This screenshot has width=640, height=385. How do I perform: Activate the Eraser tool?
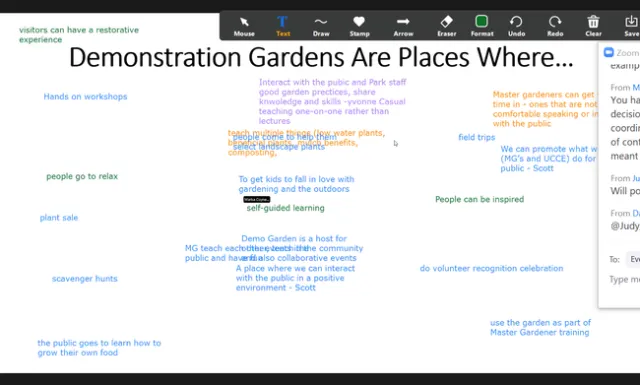tap(447, 27)
